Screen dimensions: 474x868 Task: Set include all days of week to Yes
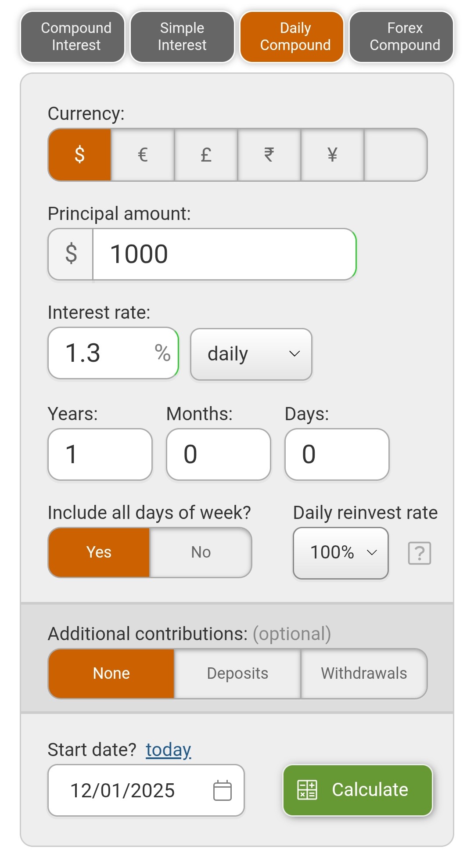99,552
